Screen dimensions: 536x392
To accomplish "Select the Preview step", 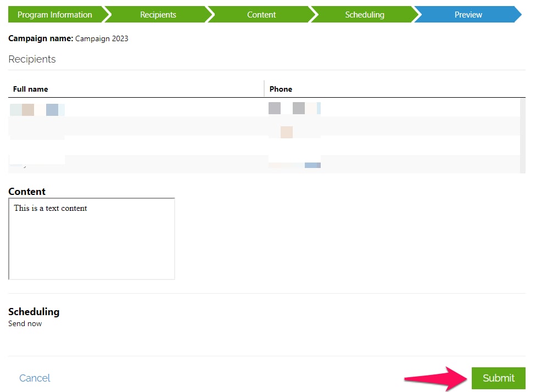I will coord(468,14).
